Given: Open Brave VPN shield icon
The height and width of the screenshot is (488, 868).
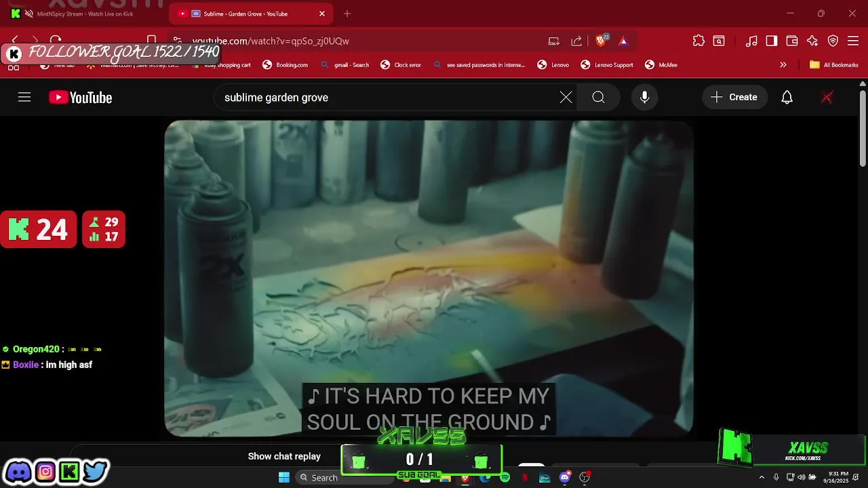Looking at the screenshot, I should coord(833,41).
